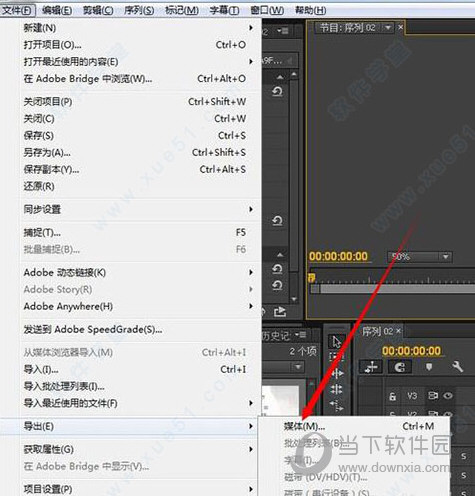Open the 文件(F) menu

click(17, 10)
